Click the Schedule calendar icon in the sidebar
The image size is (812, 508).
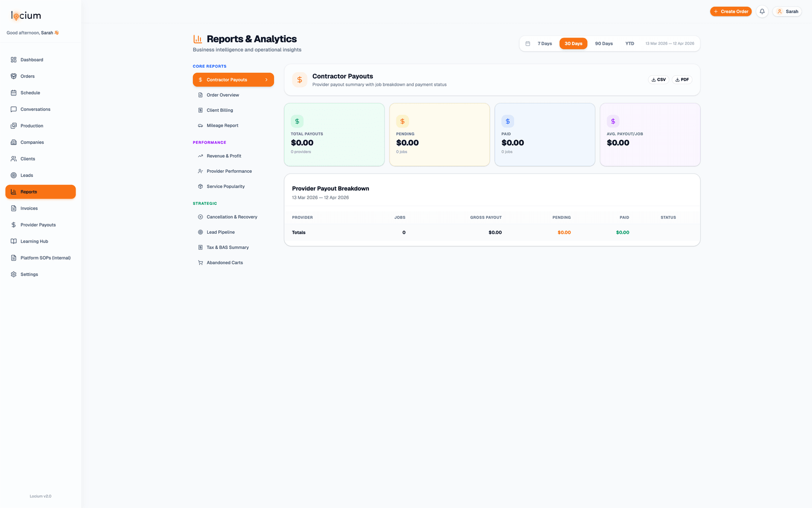[14, 93]
